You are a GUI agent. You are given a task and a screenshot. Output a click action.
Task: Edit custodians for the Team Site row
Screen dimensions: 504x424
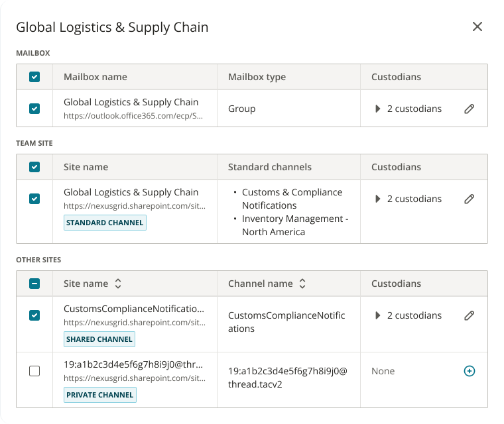click(x=469, y=199)
